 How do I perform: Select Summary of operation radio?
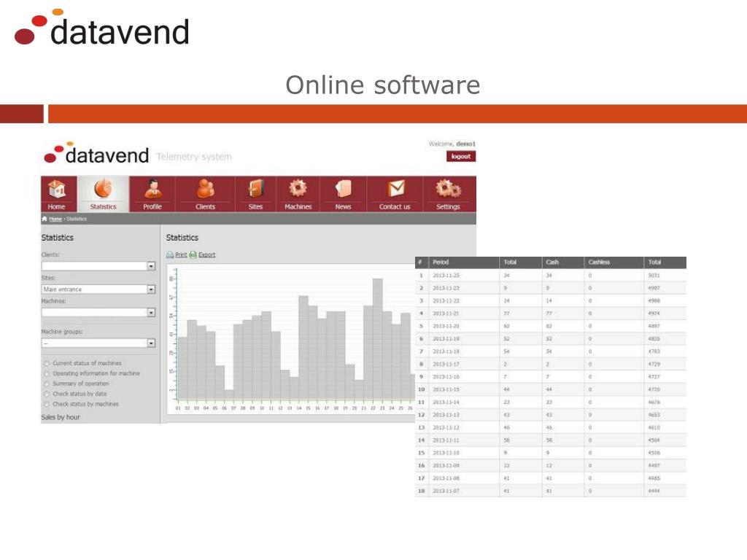[47, 384]
